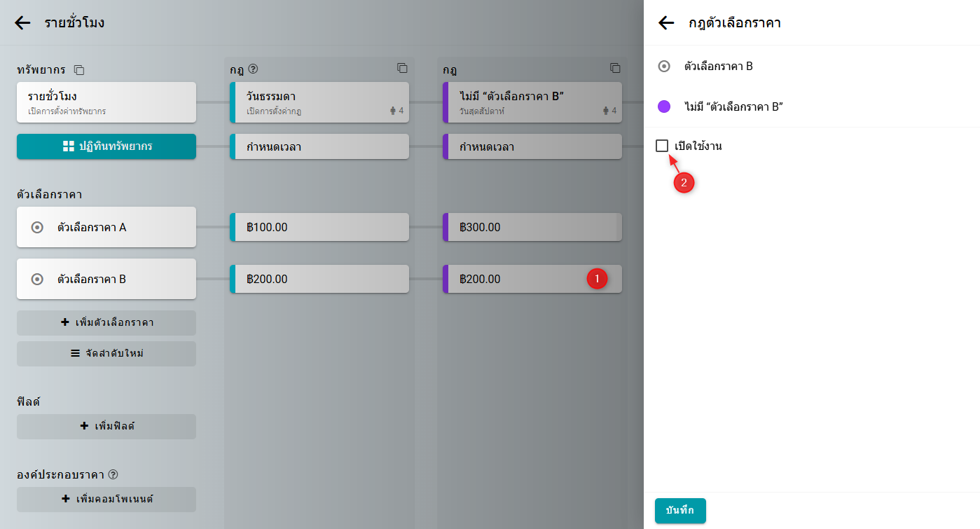Screen dimensions: 980x529
Task: Open วันธรรมดา rule settings card
Action: pyautogui.click(x=319, y=102)
